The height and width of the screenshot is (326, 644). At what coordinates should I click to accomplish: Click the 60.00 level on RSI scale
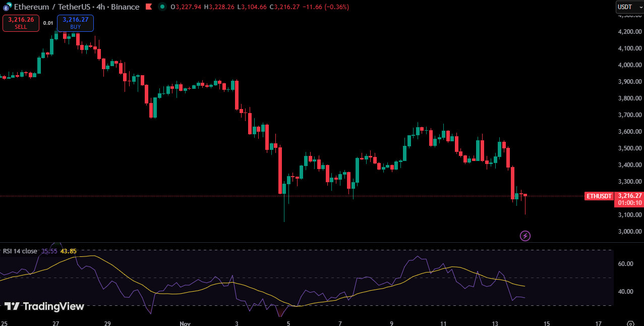click(x=625, y=263)
